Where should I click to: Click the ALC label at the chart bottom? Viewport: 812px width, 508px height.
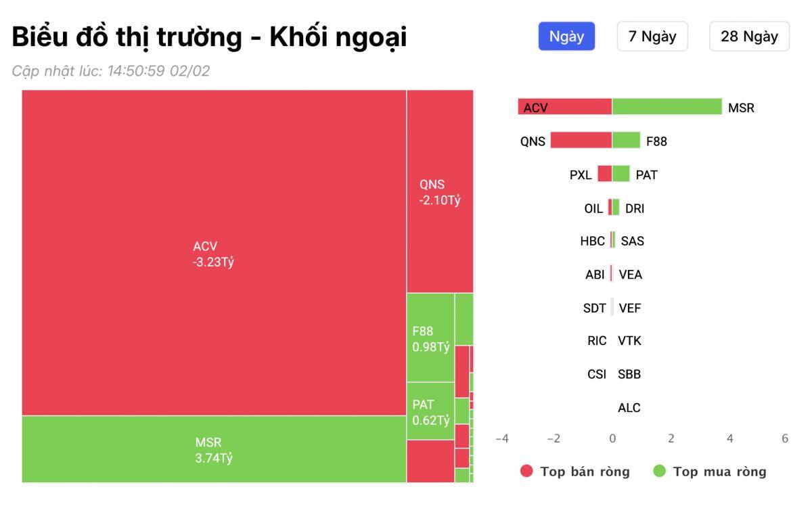[x=628, y=407]
